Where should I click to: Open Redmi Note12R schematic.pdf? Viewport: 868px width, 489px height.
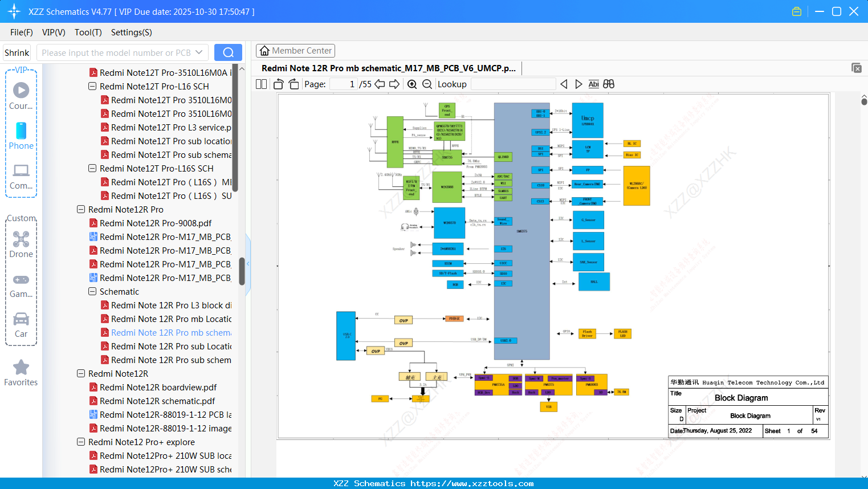tap(157, 401)
